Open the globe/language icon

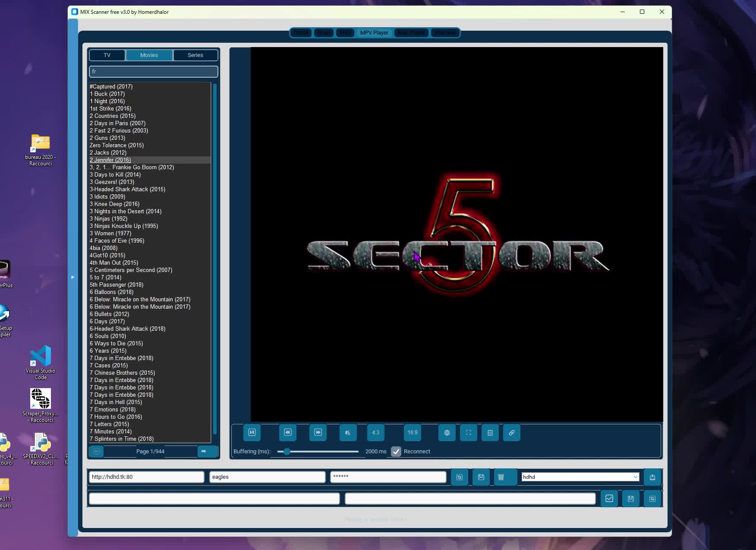[447, 433]
